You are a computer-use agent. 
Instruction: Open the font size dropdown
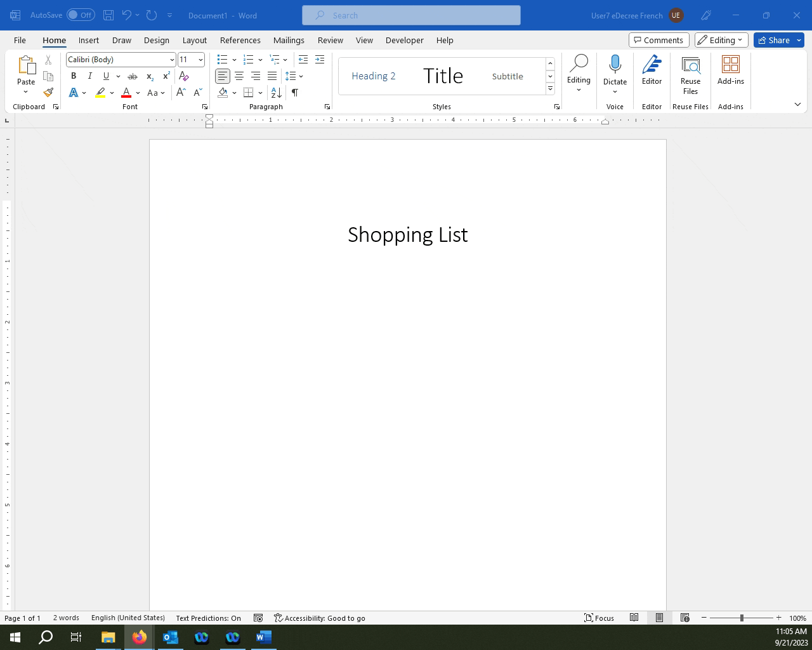pyautogui.click(x=200, y=59)
